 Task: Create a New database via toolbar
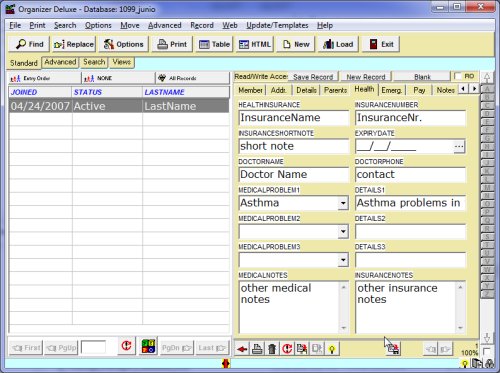point(296,44)
